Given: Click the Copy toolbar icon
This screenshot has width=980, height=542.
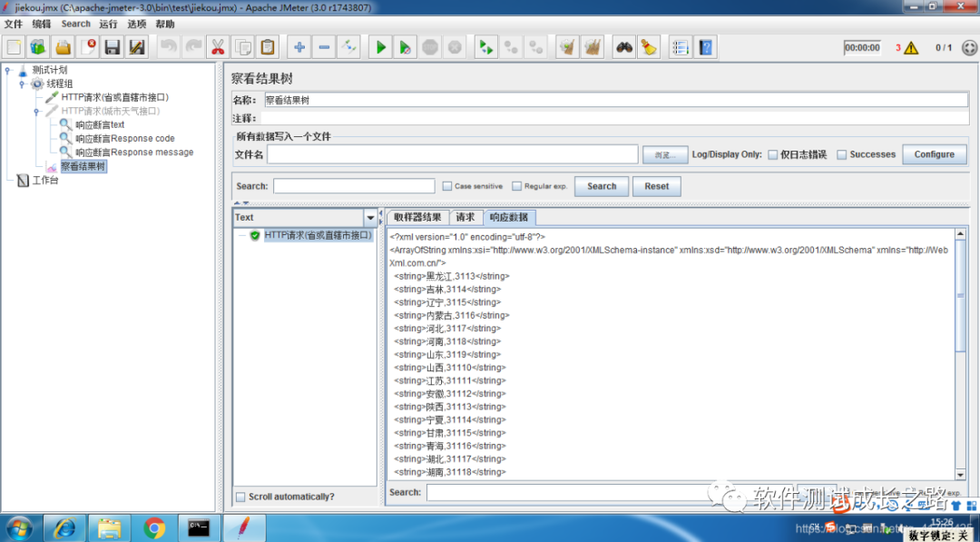Looking at the screenshot, I should click(x=242, y=47).
